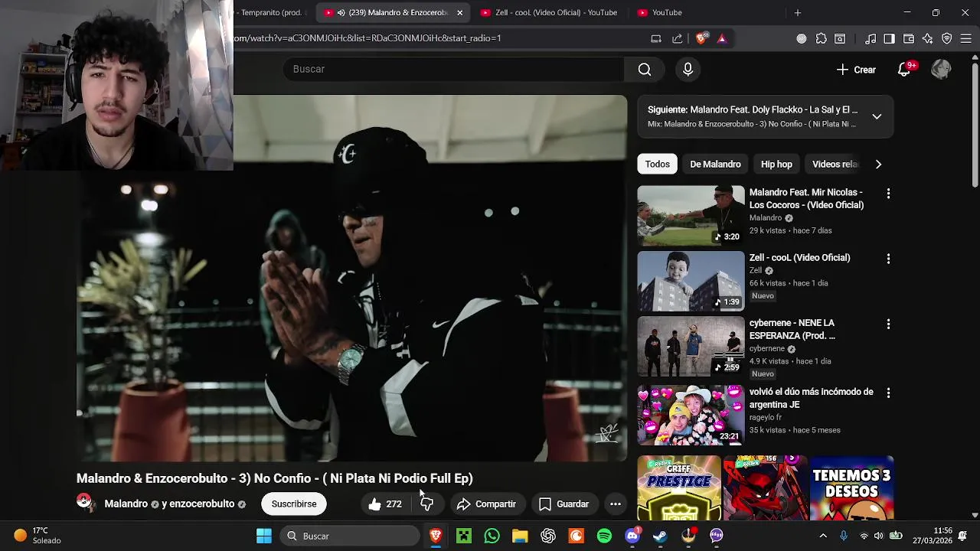
Task: Switch to Zell - cooL browser tab
Action: (x=548, y=13)
